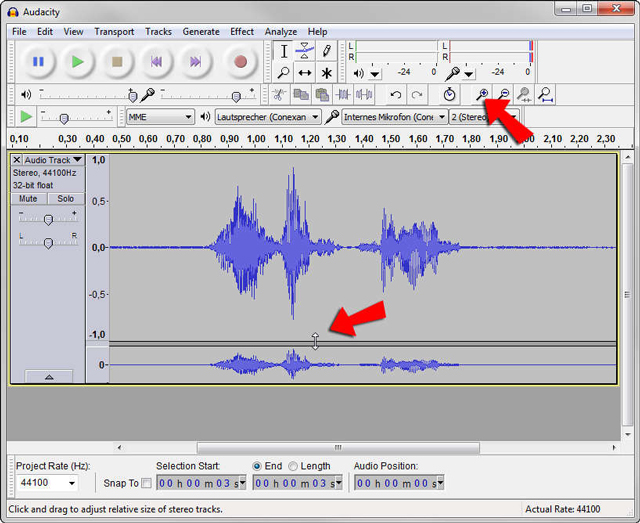Screen dimensions: 640x523
Task: Click the Redo arrow icon
Action: 417,95
